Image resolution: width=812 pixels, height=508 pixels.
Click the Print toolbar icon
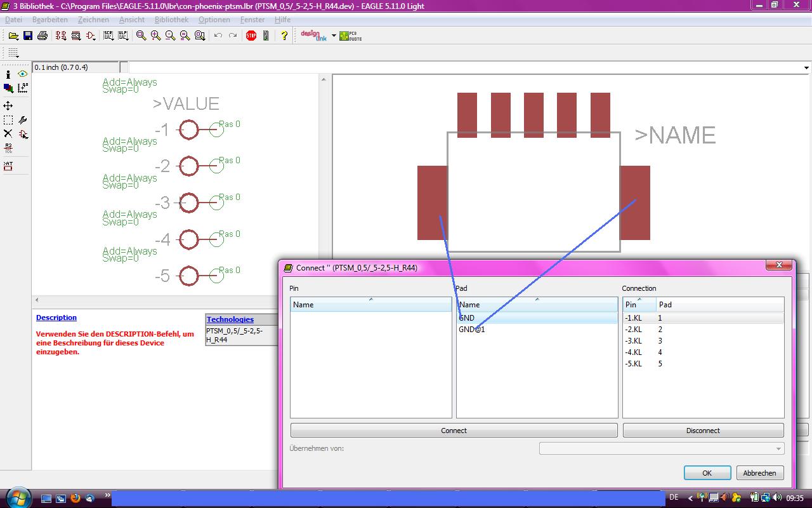point(43,36)
